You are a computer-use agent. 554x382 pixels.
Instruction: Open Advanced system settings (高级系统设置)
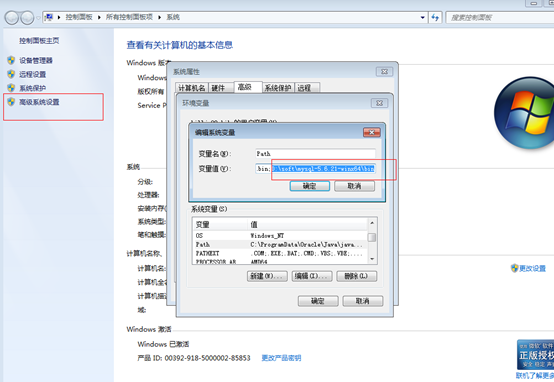(x=39, y=102)
